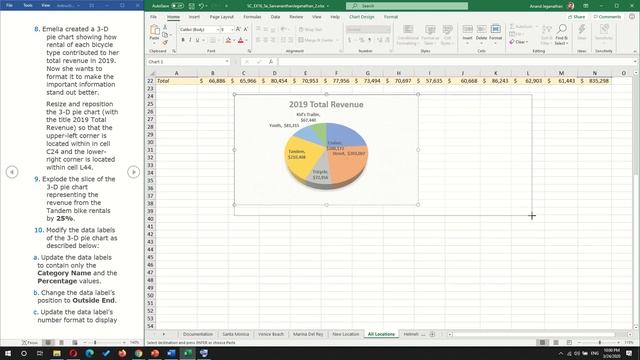Click the Copy icon in Clipboard group
Viewport: 640px width, 360px height.
pyautogui.click(x=165, y=35)
